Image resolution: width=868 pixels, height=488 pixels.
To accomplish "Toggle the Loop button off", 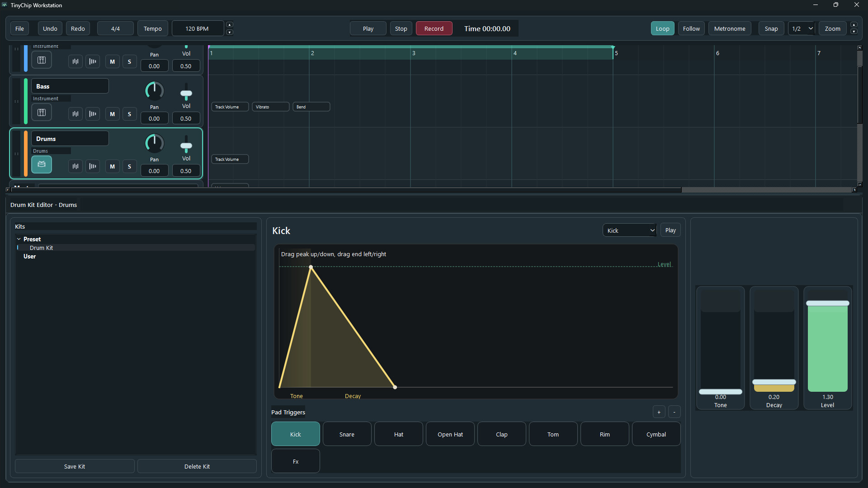I will point(662,28).
